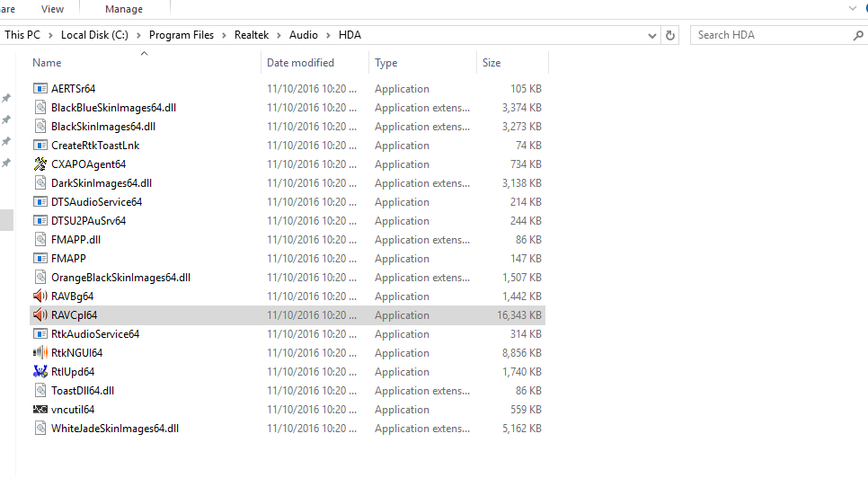Open the chevron after Local Disk (C:)
This screenshot has width=868, height=478.
point(138,35)
